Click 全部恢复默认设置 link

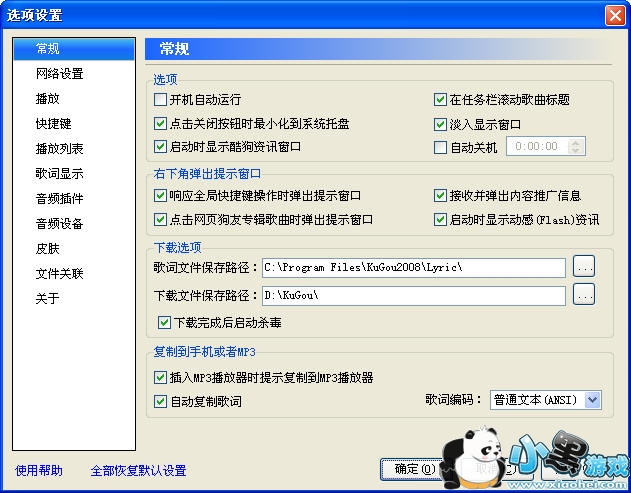138,470
